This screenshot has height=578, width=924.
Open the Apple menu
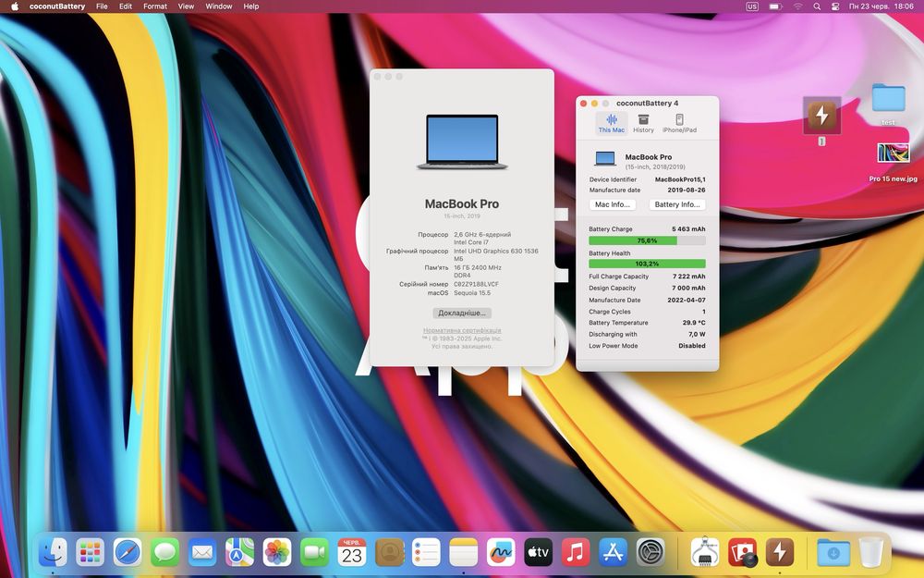[x=15, y=6]
